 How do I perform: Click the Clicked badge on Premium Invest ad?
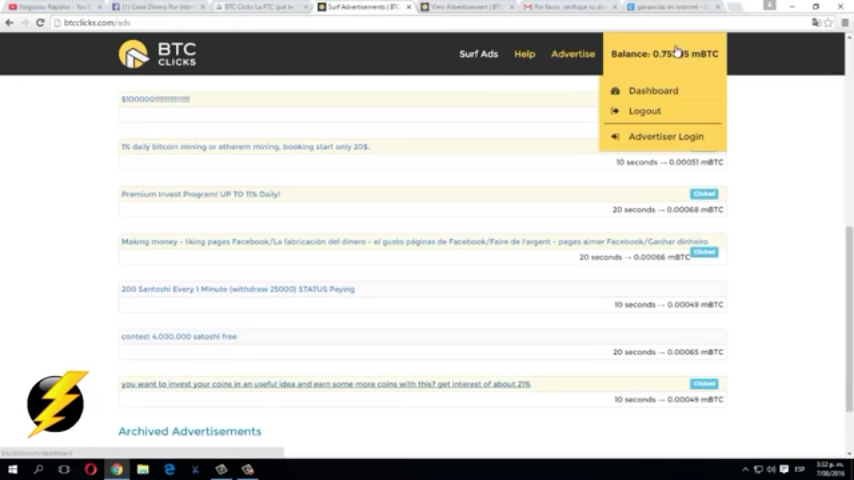pos(704,194)
